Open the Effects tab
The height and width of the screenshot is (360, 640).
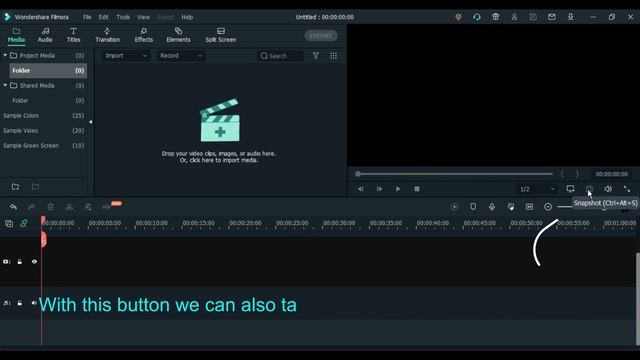tap(144, 35)
